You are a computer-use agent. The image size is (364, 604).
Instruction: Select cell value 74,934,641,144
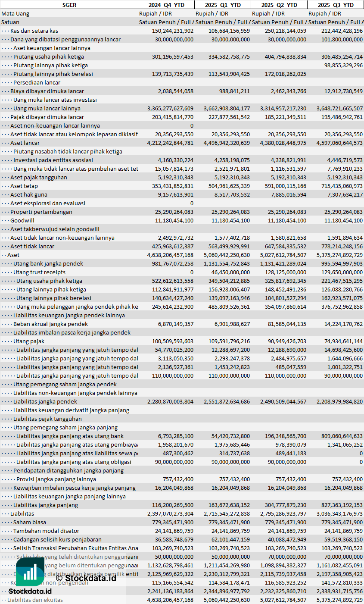343,341
